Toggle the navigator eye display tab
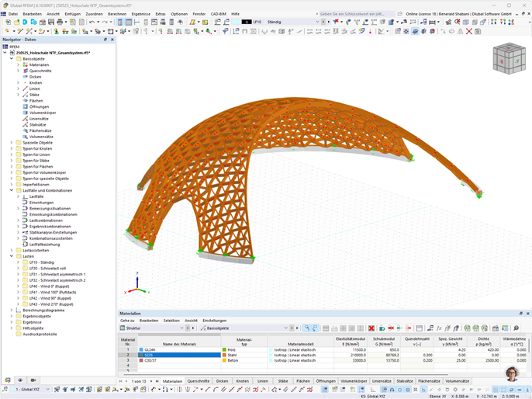 coord(20,380)
